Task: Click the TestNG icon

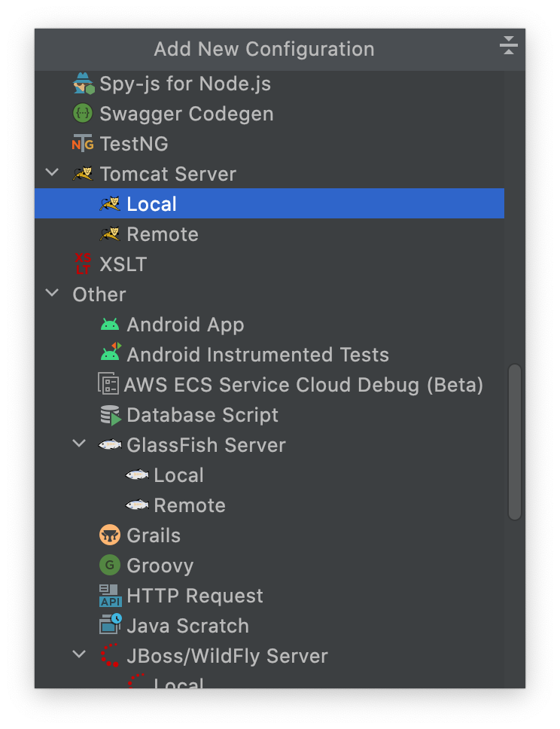Action: click(x=83, y=144)
